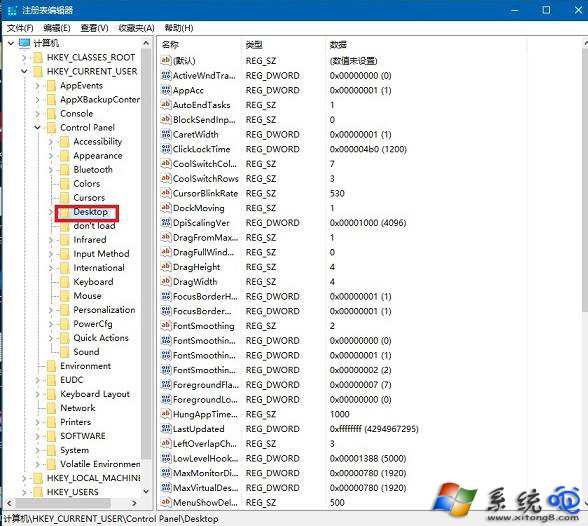Click the MenuShowDel... string icon

point(166,502)
